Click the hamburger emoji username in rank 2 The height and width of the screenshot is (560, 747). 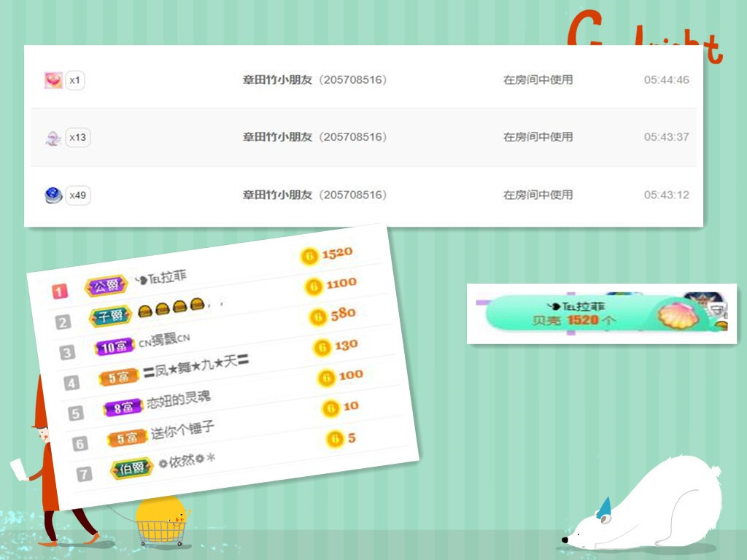(x=180, y=307)
